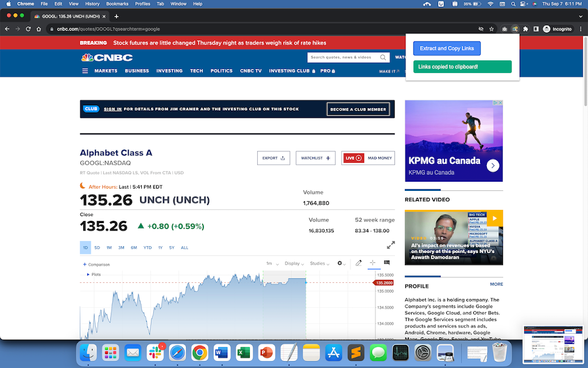Open the chart settings gear dropdown
The width and height of the screenshot is (588, 368).
(x=341, y=263)
